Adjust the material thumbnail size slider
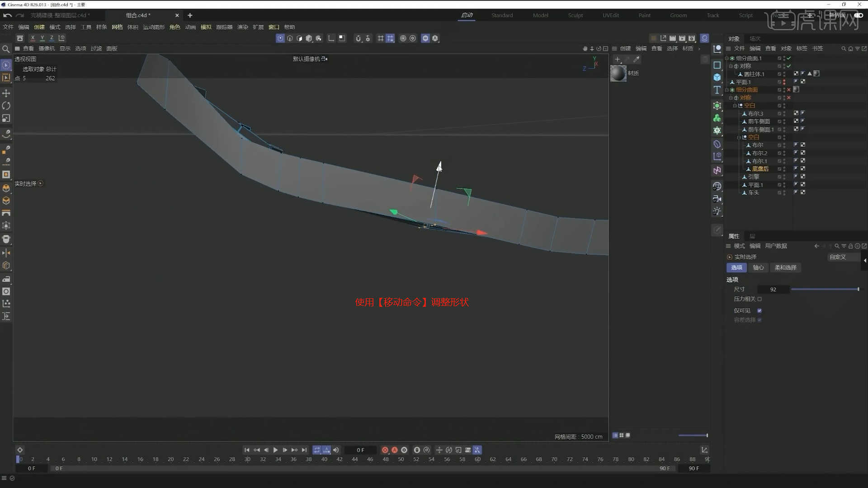Screen dimensions: 868x488 click(x=693, y=436)
